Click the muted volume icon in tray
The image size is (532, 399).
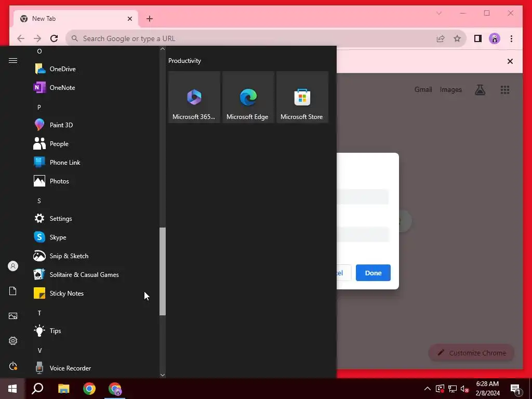point(464,389)
